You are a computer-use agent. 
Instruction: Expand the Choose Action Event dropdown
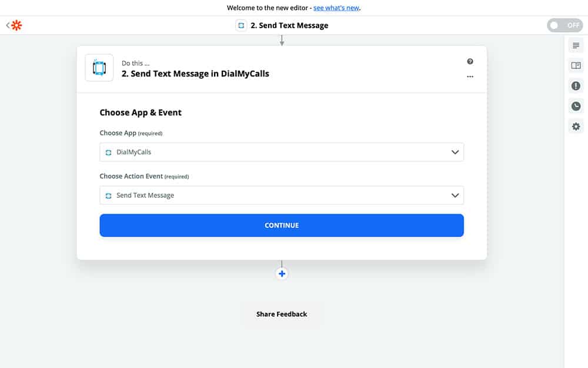(282, 195)
